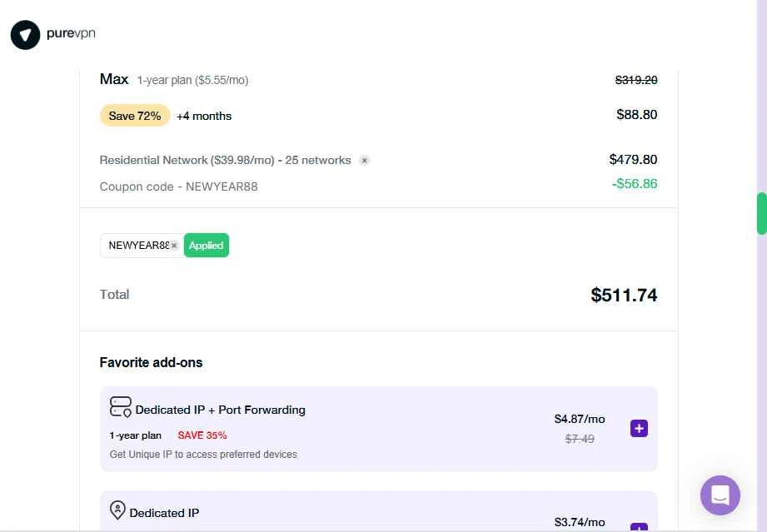Screen dimensions: 767x532
Task: Open the live chat widget
Action: point(720,495)
